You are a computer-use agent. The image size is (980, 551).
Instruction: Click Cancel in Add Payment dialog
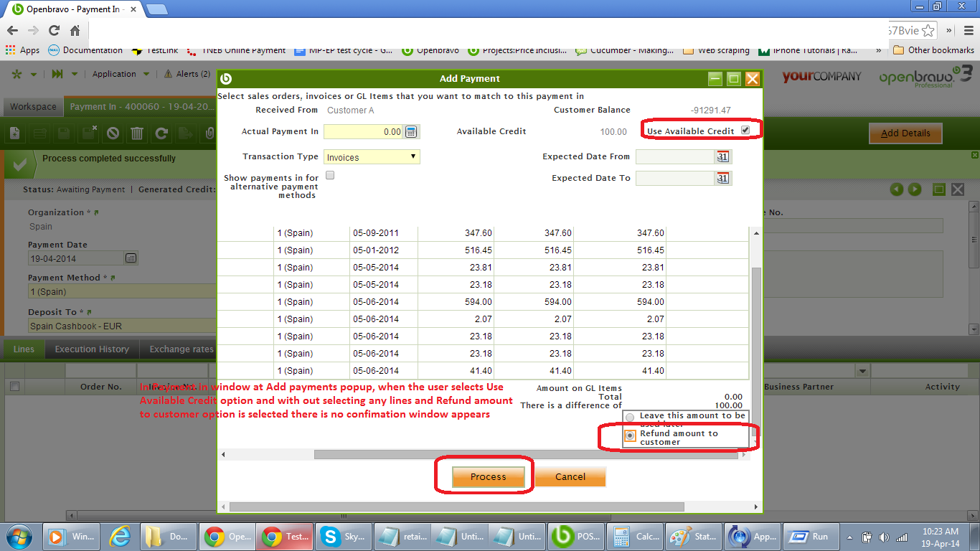pyautogui.click(x=570, y=477)
